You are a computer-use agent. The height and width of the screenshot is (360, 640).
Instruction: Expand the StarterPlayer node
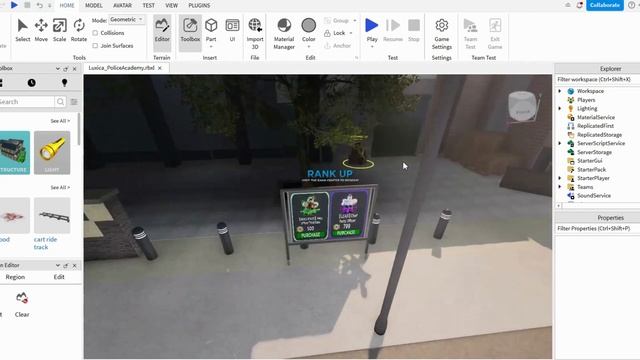pos(560,178)
